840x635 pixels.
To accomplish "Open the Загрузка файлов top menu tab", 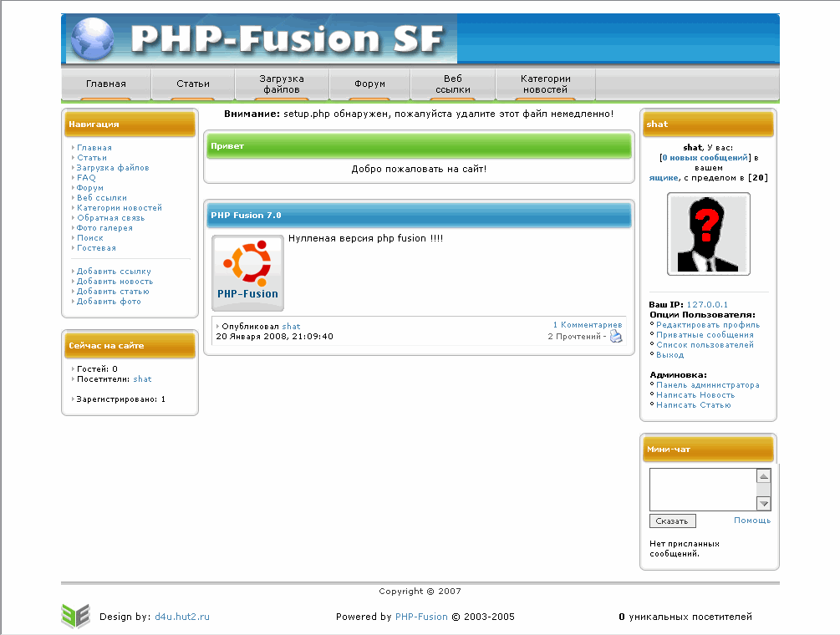I will tap(282, 84).
